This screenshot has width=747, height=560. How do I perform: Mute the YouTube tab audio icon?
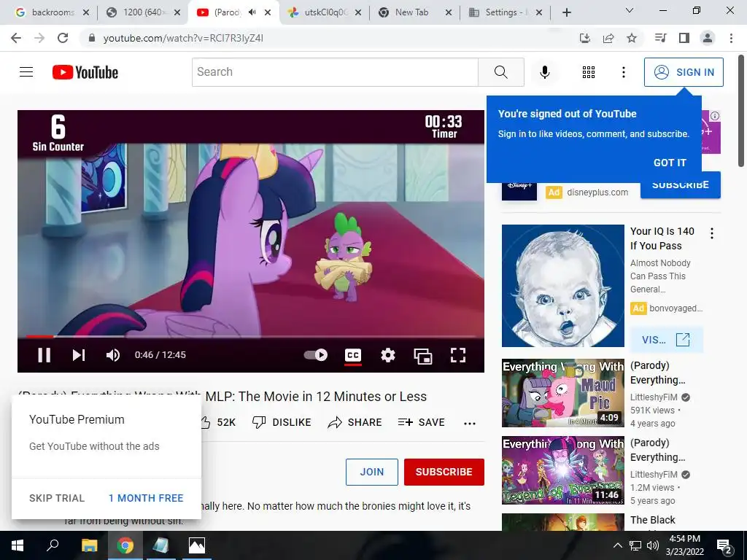[252, 12]
